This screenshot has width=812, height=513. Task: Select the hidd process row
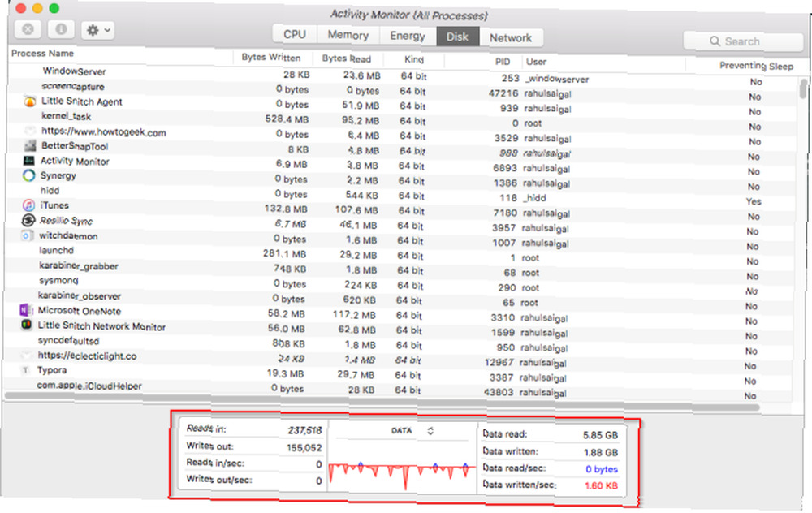(x=401, y=195)
